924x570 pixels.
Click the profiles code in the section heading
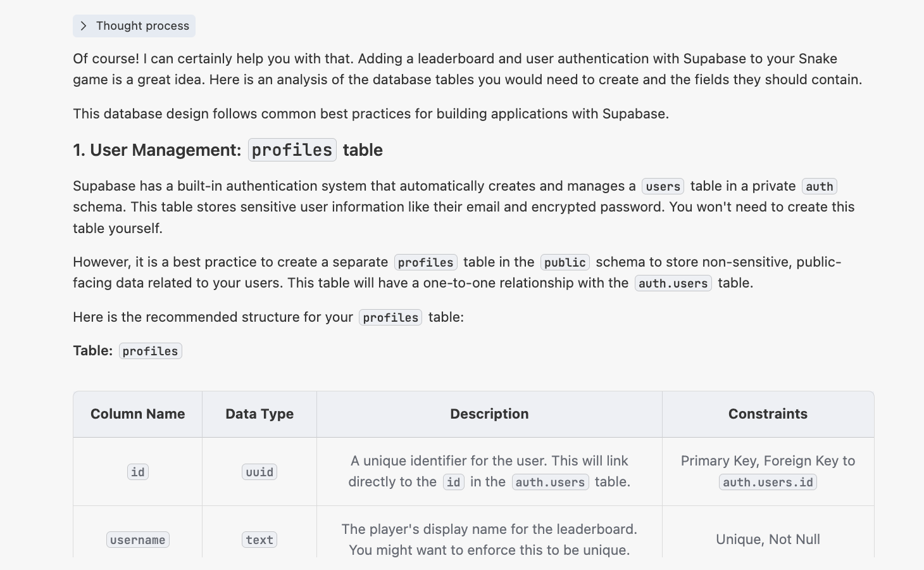[x=292, y=150]
